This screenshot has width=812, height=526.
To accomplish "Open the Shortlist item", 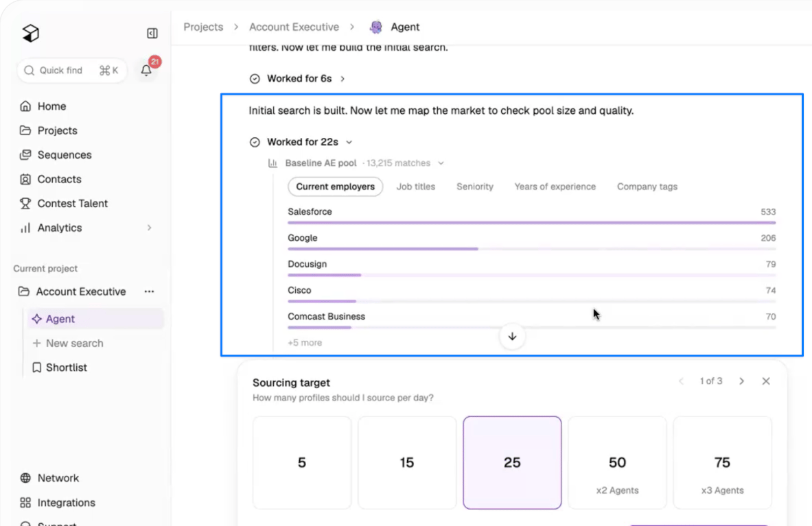I will click(67, 367).
